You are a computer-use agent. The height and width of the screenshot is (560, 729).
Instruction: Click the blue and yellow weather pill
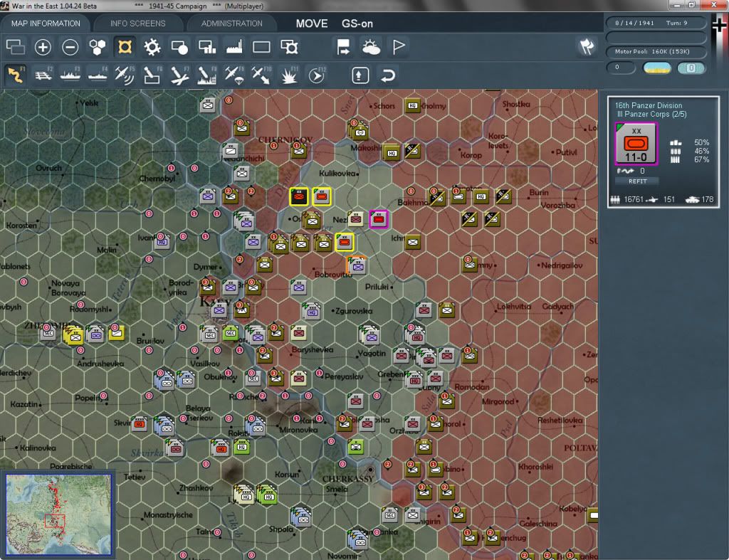[x=656, y=68]
